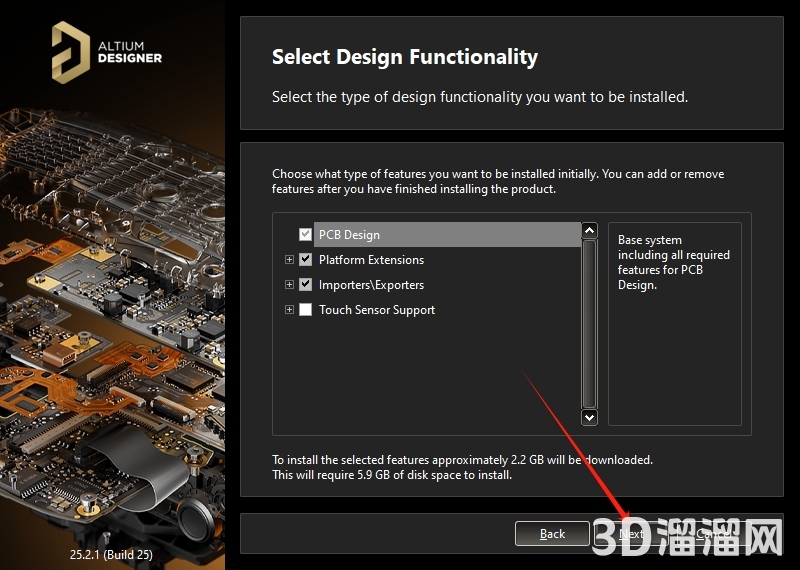800x570 pixels.
Task: Click the 'Select Design Functionality' heading
Action: coord(405,57)
